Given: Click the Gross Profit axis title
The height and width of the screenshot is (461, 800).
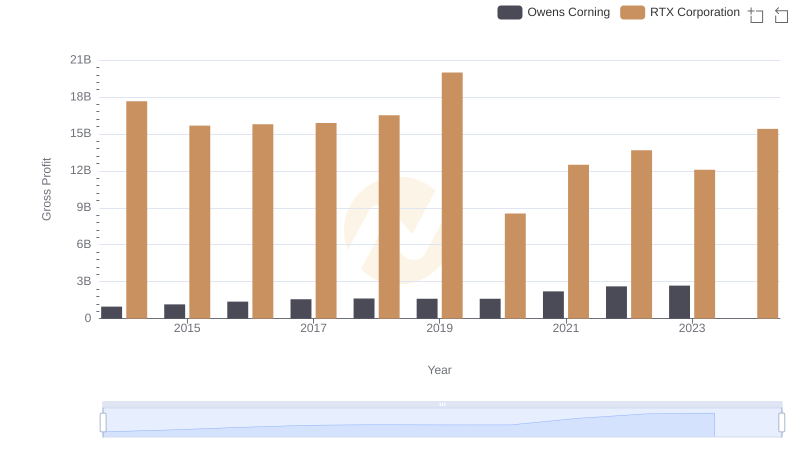Looking at the screenshot, I should (46, 189).
